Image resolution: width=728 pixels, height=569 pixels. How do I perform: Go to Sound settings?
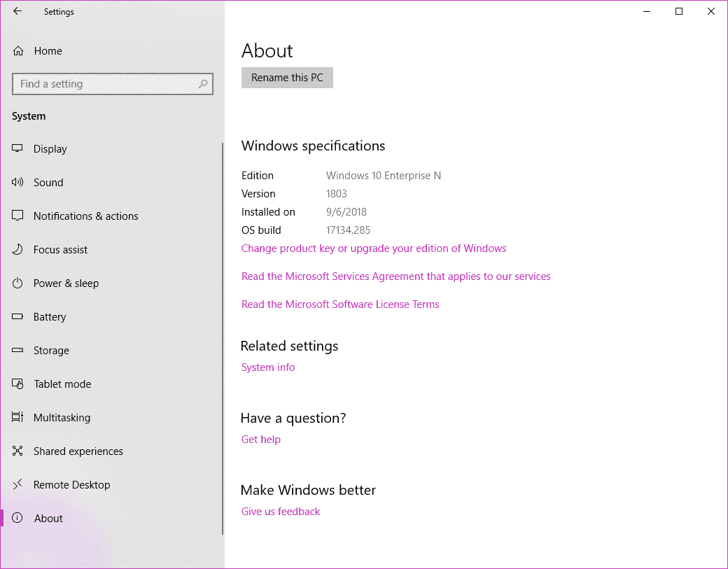click(48, 183)
